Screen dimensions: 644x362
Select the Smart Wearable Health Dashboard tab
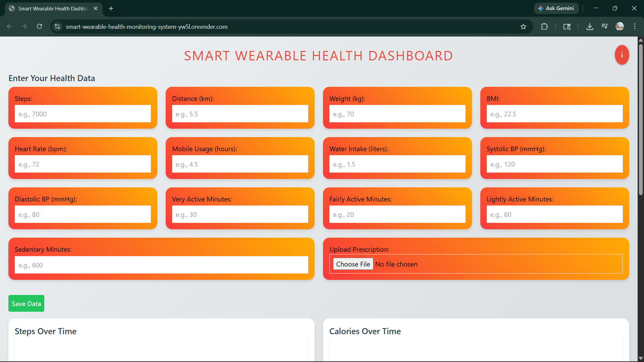point(53,8)
